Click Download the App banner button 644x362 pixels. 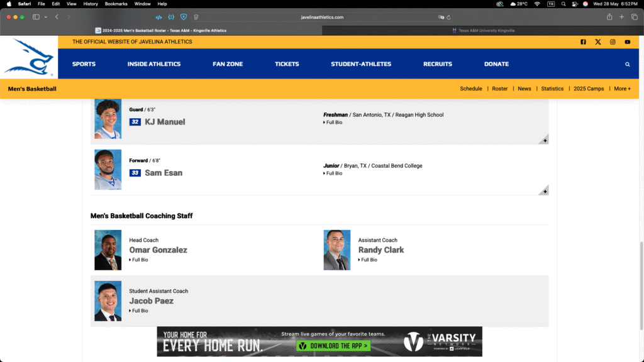[333, 346]
